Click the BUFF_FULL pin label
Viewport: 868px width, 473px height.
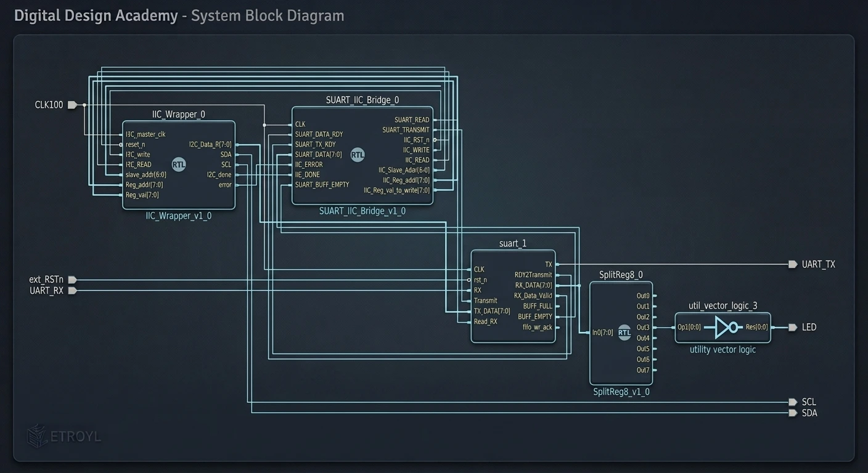point(538,306)
